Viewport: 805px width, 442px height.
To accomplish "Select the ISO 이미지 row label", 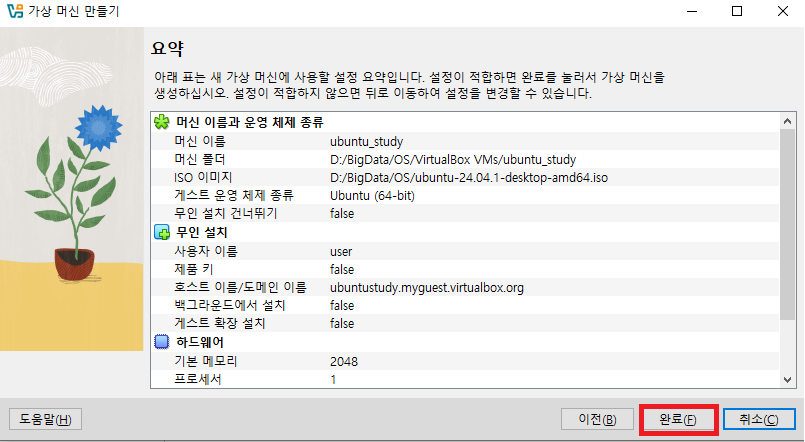I will [x=203, y=178].
